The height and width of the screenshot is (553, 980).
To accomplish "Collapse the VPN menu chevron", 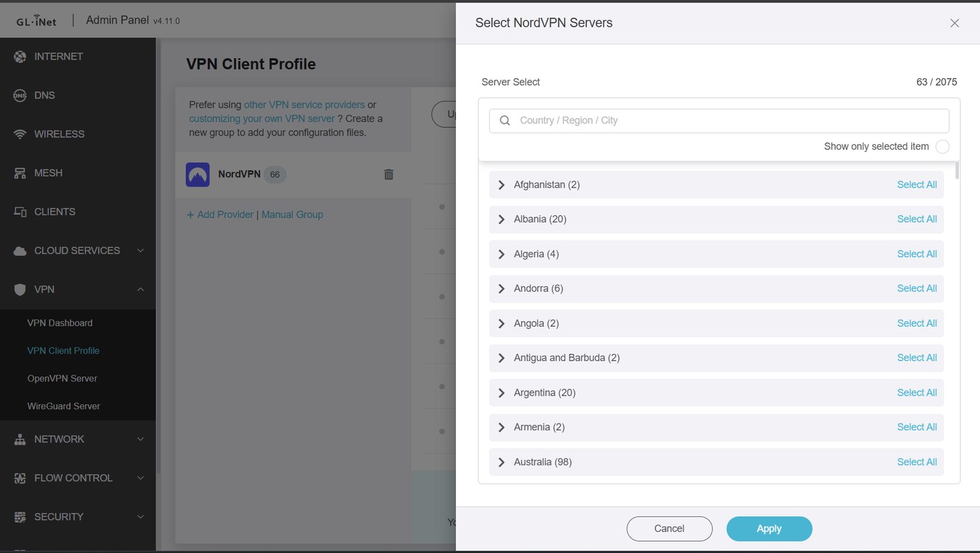I will point(140,289).
